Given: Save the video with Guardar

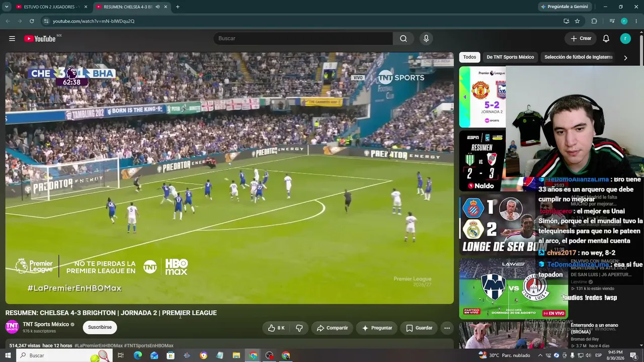Looking at the screenshot, I should coord(419,328).
